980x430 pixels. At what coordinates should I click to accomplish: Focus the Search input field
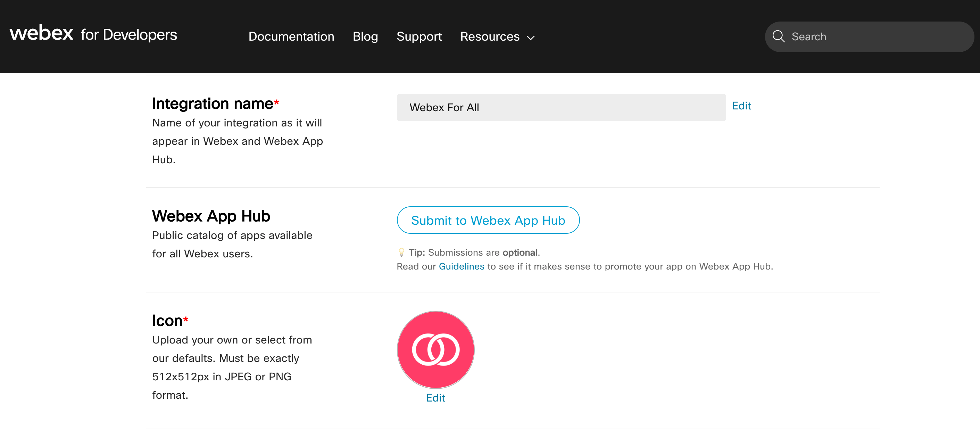pyautogui.click(x=869, y=36)
